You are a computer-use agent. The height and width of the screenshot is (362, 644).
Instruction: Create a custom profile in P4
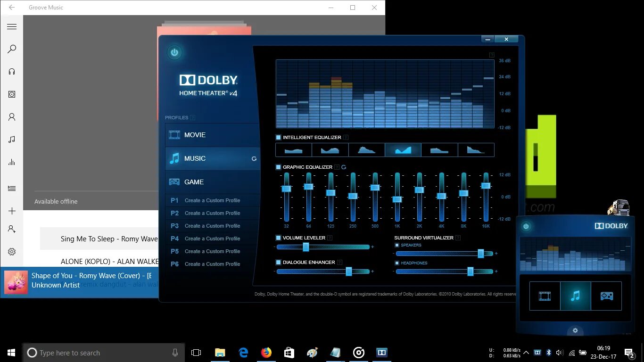pos(212,239)
